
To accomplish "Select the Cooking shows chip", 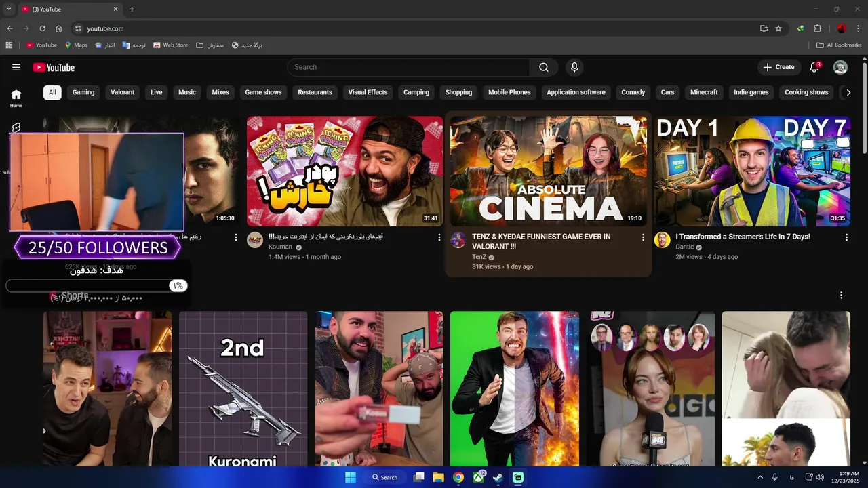I will pyautogui.click(x=806, y=92).
